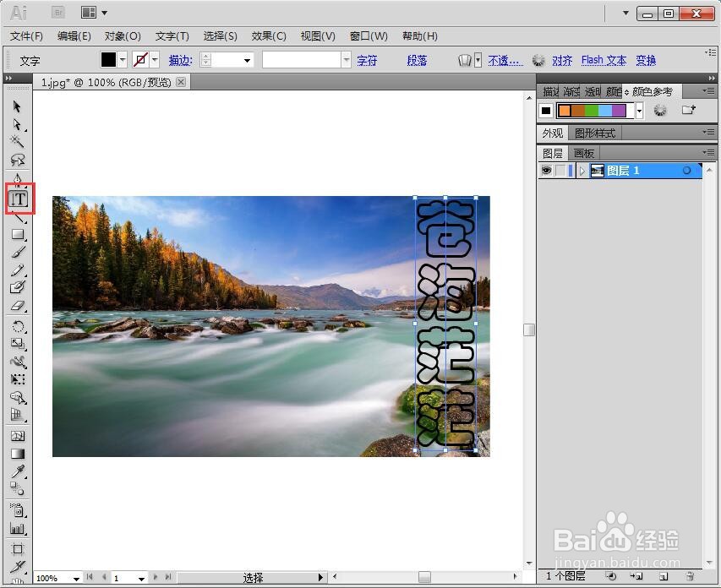Screen dimensions: 721x588
Task: Select the Paintbrush tool
Action: 18,253
